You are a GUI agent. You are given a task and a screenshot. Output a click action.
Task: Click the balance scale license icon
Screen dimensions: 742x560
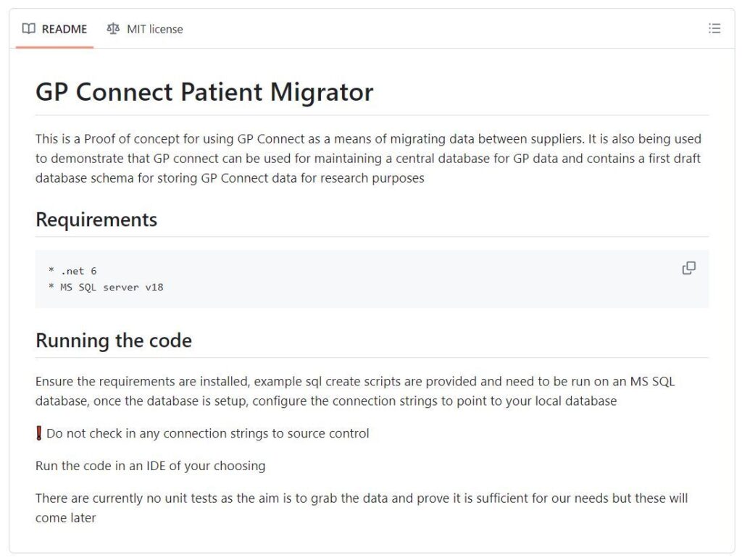113,29
